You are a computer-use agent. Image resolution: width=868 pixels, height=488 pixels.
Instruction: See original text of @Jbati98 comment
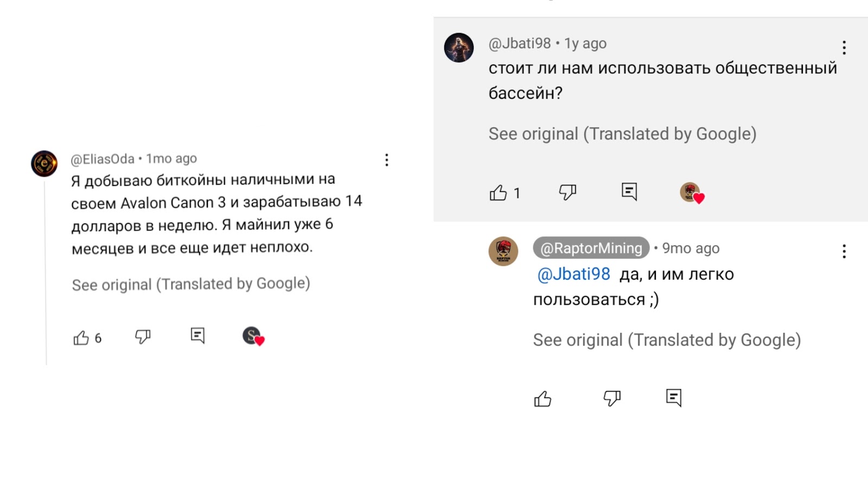[622, 134]
